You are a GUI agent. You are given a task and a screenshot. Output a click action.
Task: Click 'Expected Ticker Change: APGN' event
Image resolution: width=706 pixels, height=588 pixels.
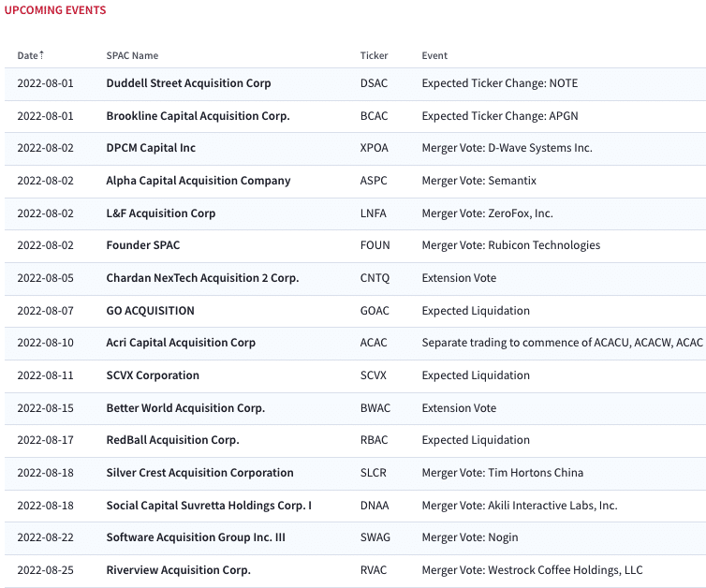click(x=500, y=116)
